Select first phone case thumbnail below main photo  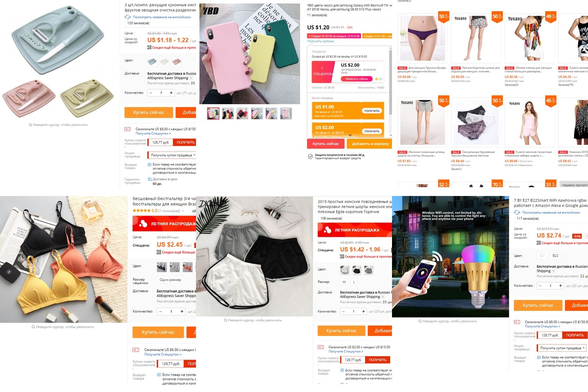pyautogui.click(x=213, y=114)
